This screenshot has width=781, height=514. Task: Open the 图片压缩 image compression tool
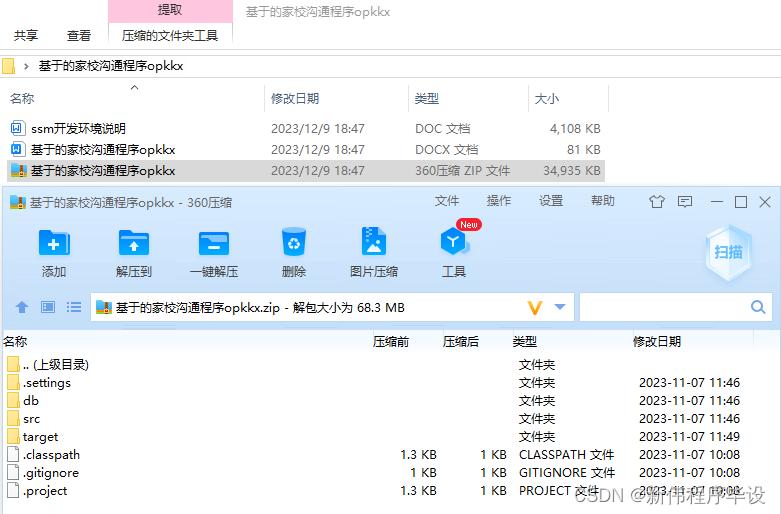(374, 242)
